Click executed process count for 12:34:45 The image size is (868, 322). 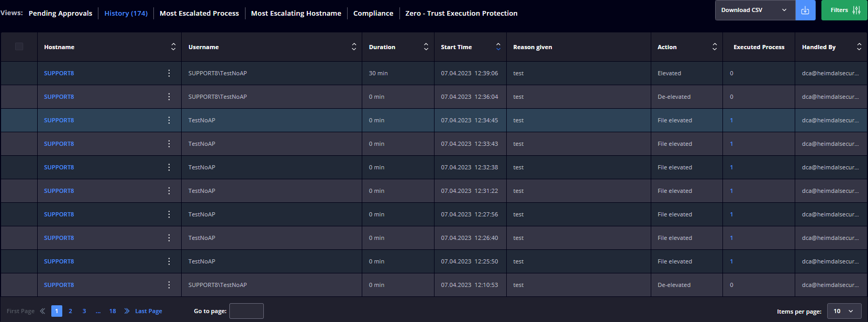pos(731,120)
